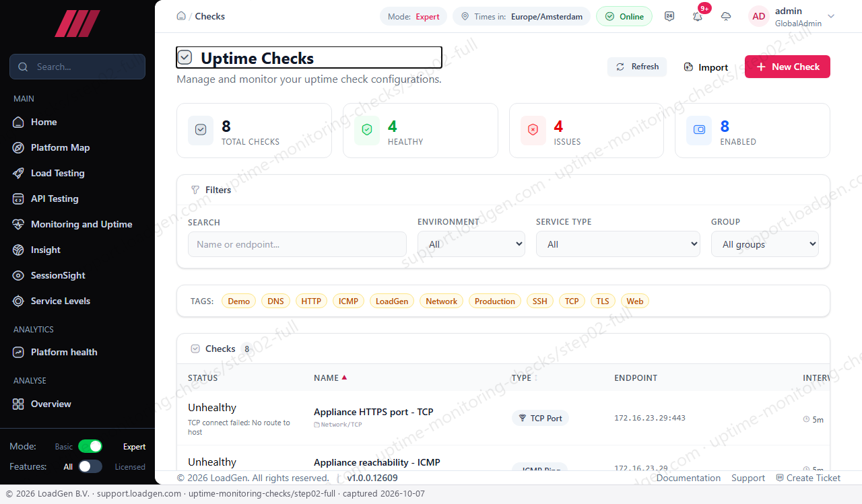Expand the admin account menu chevron

[831, 16]
